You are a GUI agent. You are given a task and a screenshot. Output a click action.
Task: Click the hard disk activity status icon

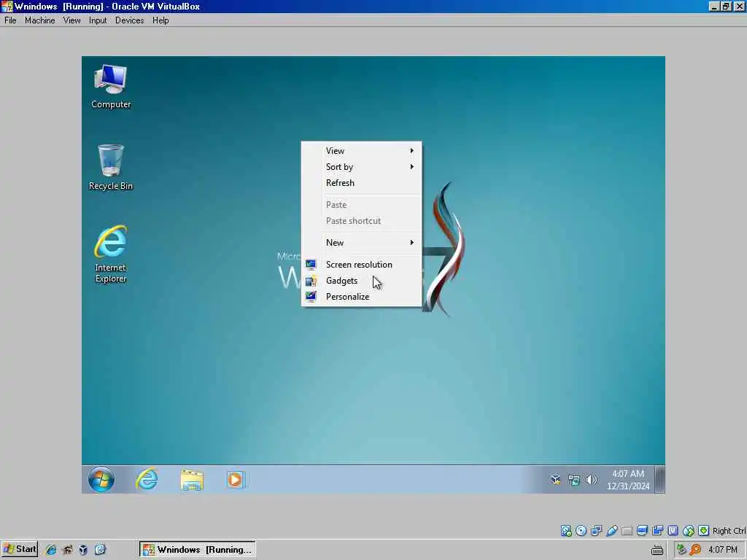(565, 531)
